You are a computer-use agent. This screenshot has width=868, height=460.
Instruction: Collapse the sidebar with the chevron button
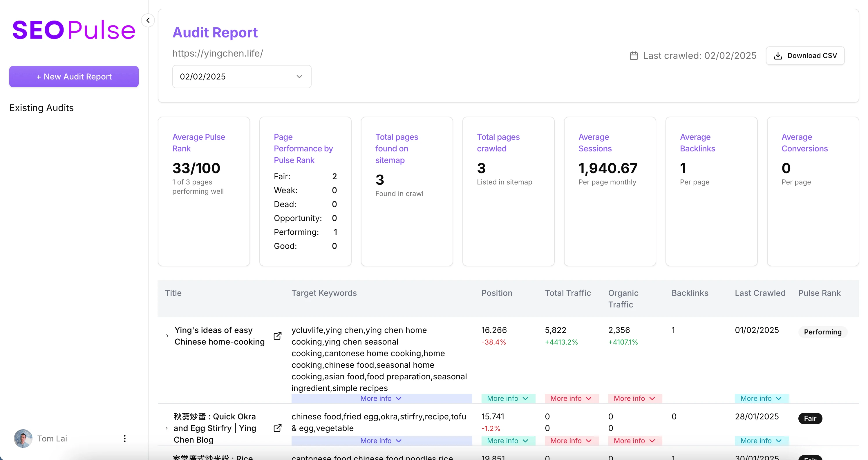click(x=148, y=20)
